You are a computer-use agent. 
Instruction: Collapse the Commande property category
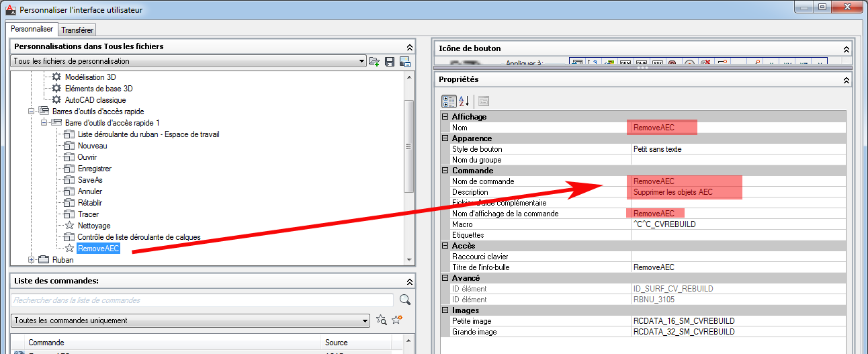pos(445,171)
